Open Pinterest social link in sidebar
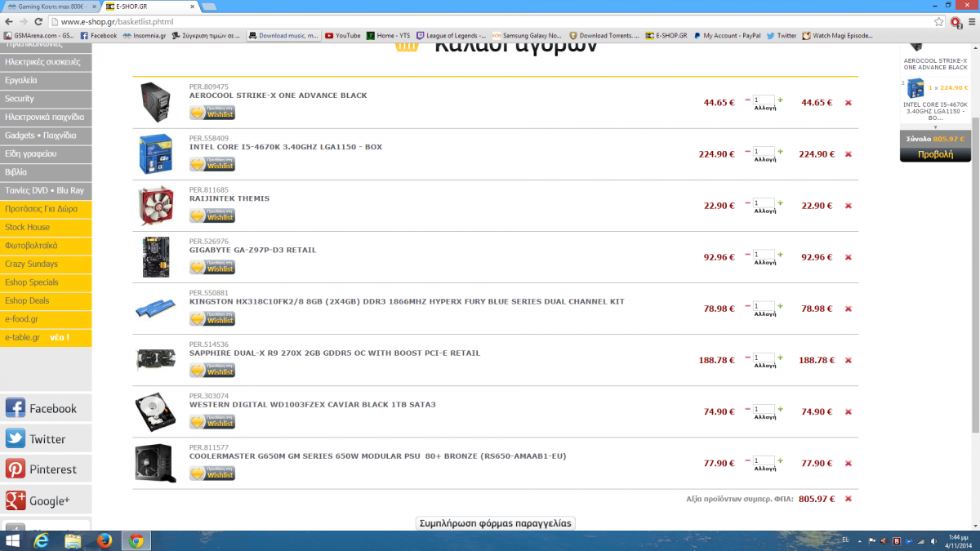Viewport: 980px width, 551px height. (46, 469)
